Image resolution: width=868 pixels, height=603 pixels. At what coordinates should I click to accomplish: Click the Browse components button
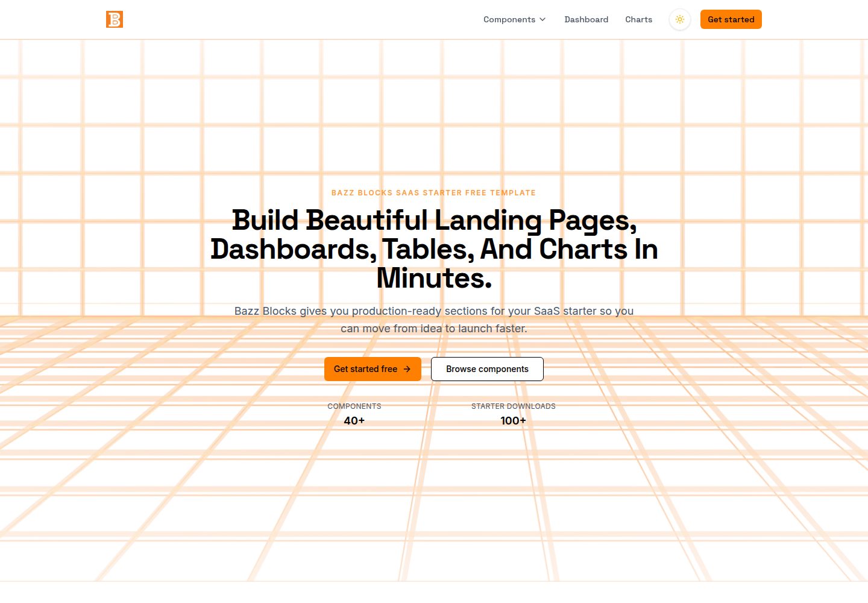click(x=487, y=369)
